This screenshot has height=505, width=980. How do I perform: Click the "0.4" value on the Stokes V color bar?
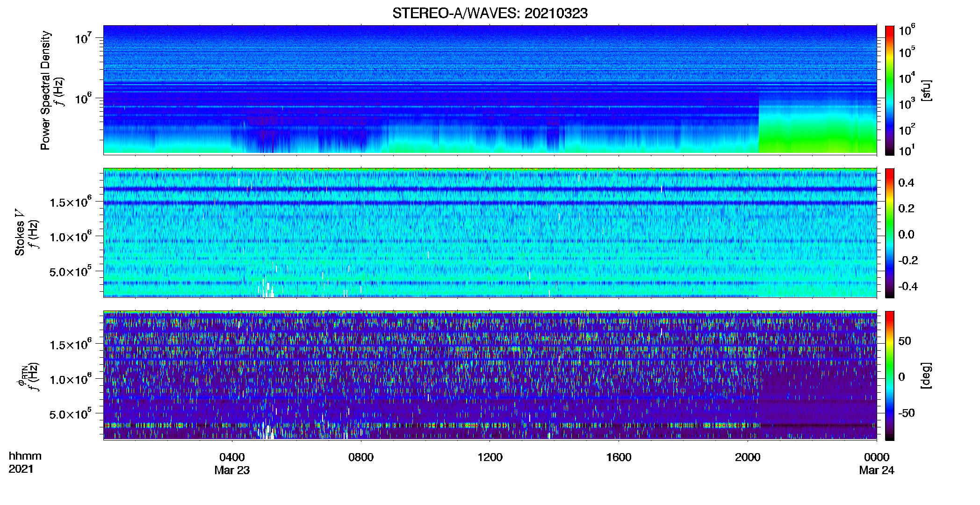(x=906, y=183)
